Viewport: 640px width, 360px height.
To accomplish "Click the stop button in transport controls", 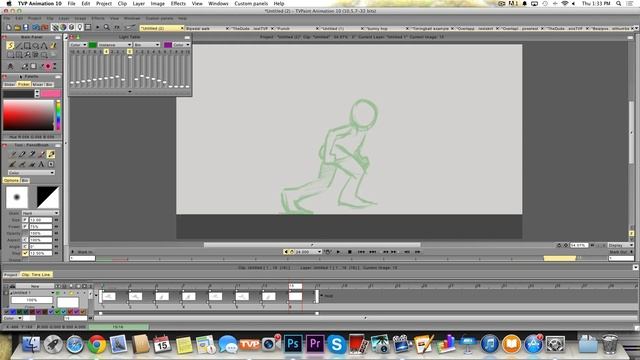I will (x=349, y=252).
